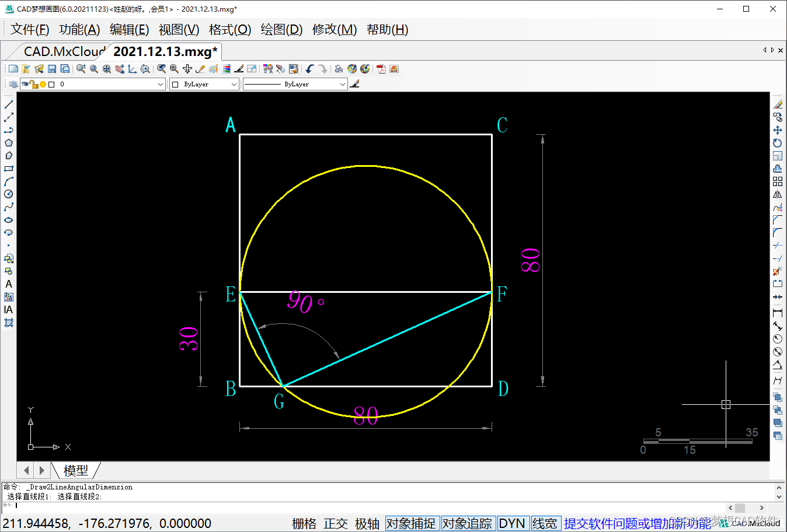Select the Angular dimension tool
The image size is (787, 532).
click(x=778, y=365)
